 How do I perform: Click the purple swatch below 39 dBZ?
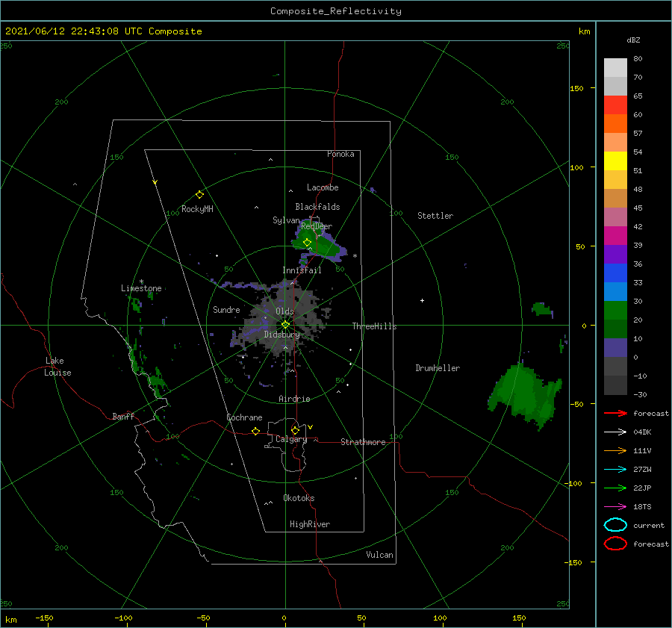615,254
